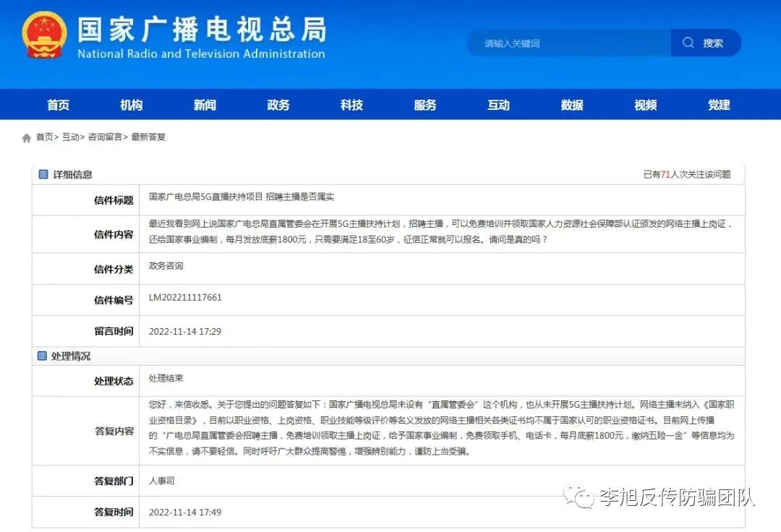Click the 信件分类 row label

point(114,269)
